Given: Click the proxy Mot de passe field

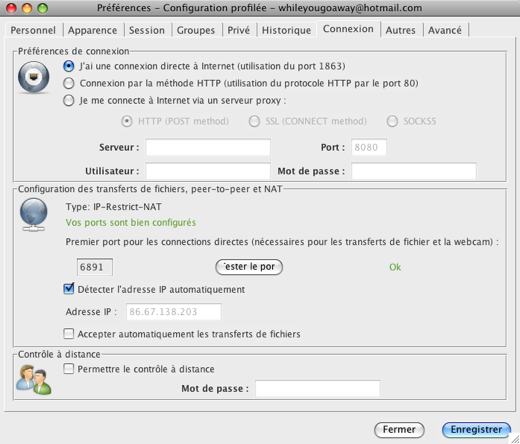Looking at the screenshot, I should 414,171.
